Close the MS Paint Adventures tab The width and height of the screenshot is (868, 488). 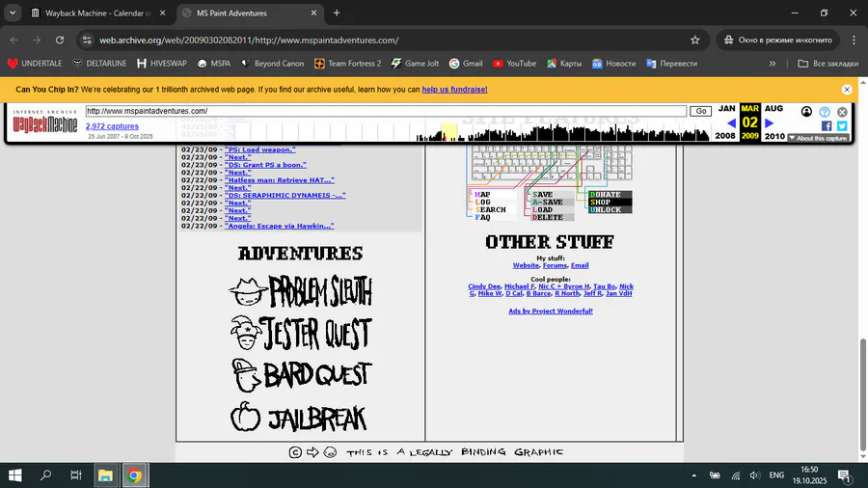pos(313,13)
